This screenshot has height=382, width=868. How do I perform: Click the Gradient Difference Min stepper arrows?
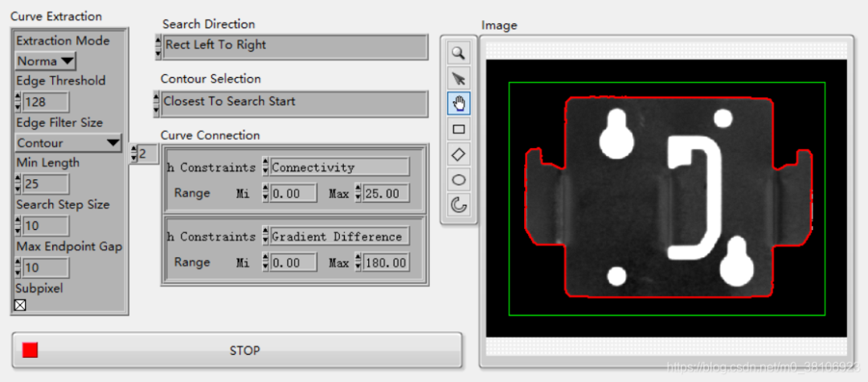point(265,262)
